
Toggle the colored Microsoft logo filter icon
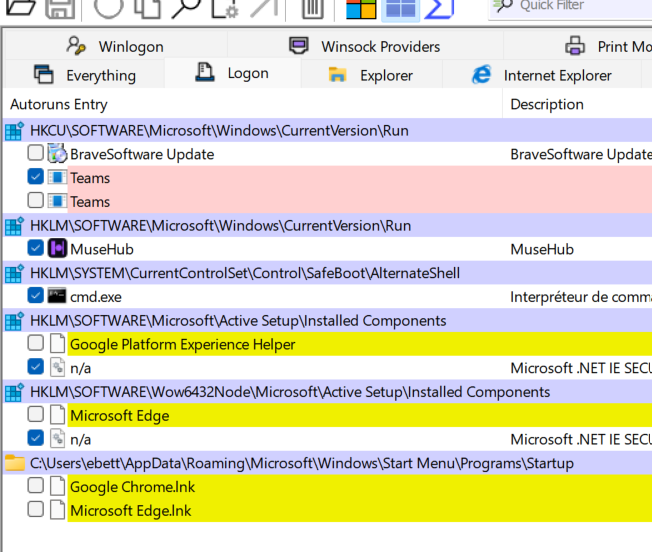click(361, 8)
